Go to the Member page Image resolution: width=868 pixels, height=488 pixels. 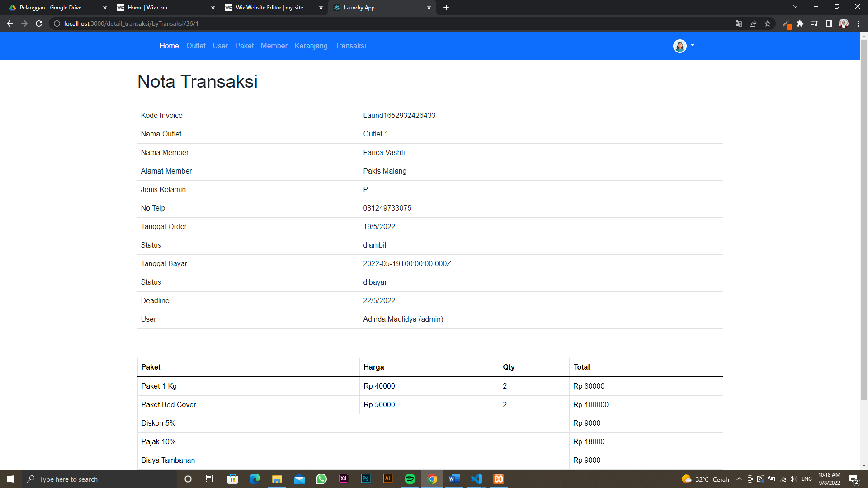(x=274, y=46)
